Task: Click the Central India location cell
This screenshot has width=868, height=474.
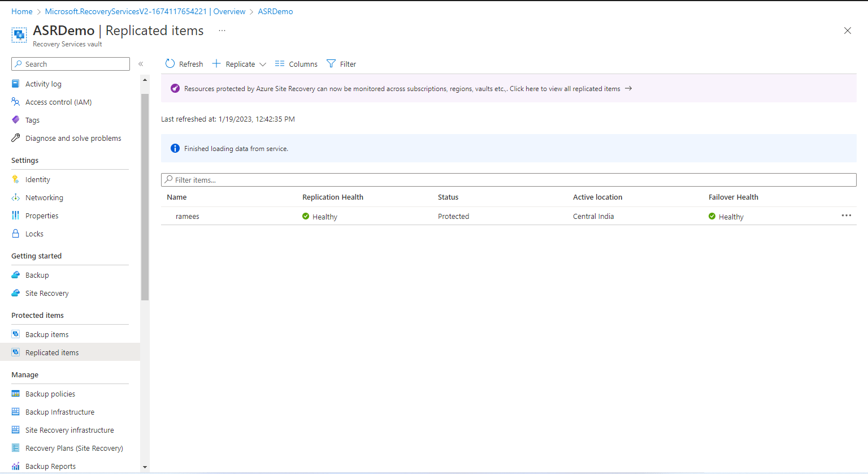Action: coord(593,216)
